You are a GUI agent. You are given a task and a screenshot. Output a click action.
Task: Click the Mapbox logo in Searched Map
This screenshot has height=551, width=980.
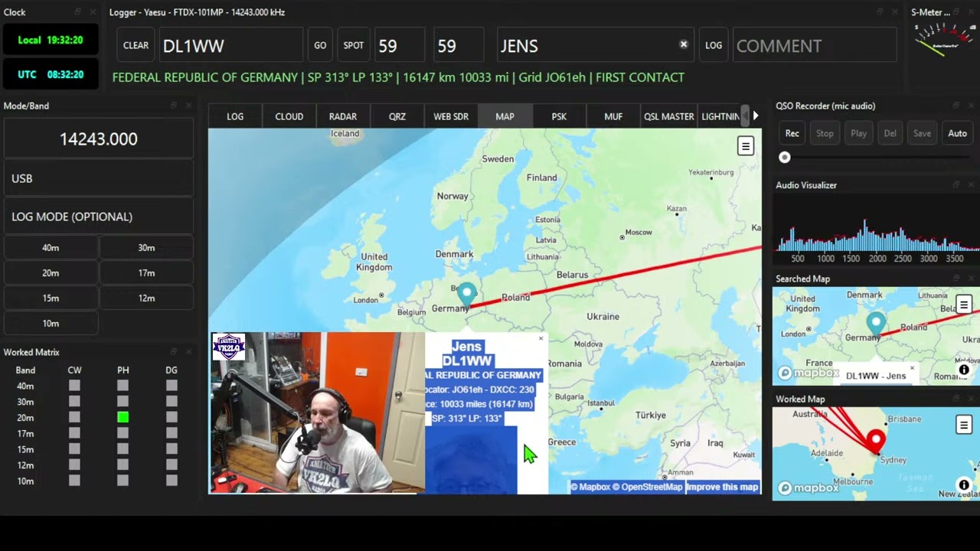(808, 373)
